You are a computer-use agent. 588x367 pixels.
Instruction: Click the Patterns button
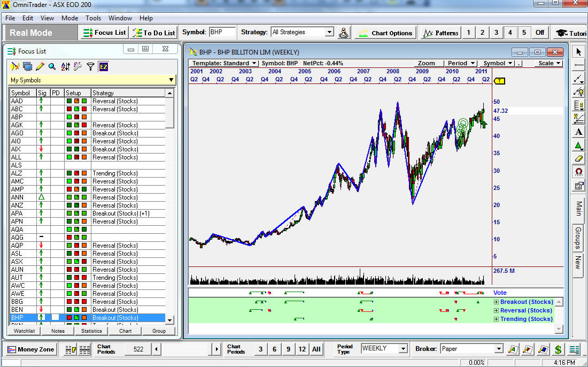pos(440,33)
